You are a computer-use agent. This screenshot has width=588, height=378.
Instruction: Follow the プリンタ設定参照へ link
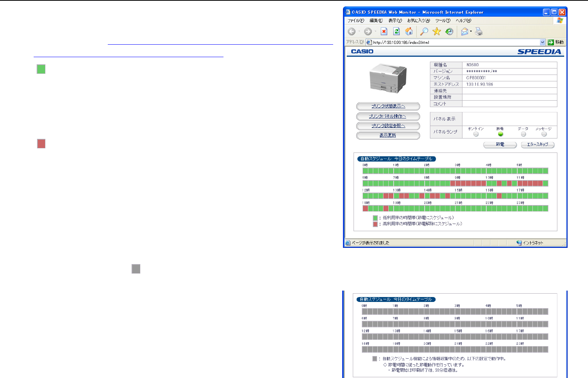(388, 126)
